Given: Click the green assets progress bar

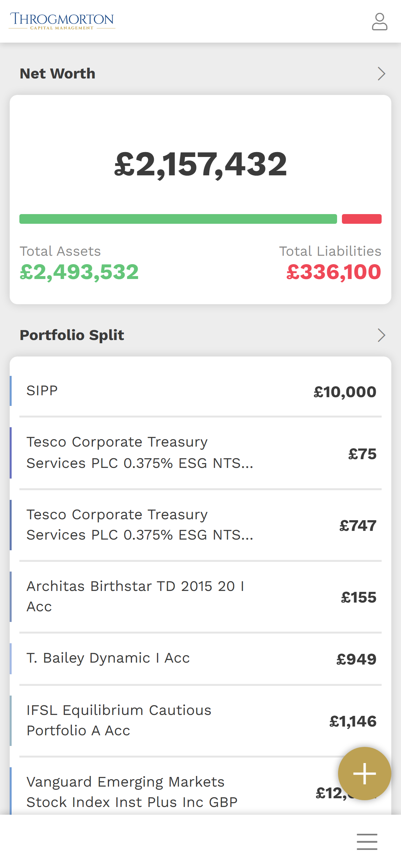Looking at the screenshot, I should pyautogui.click(x=178, y=219).
